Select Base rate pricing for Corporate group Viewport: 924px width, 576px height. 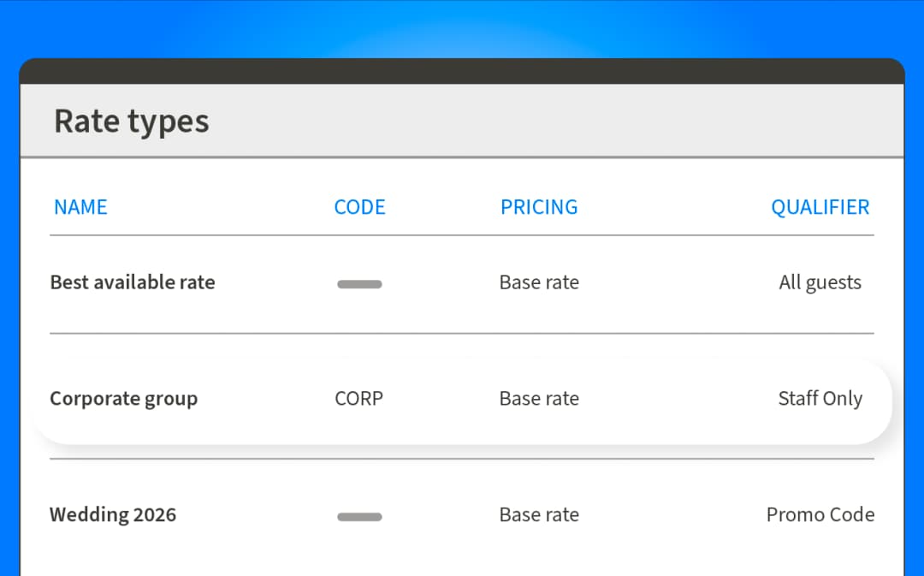click(539, 399)
